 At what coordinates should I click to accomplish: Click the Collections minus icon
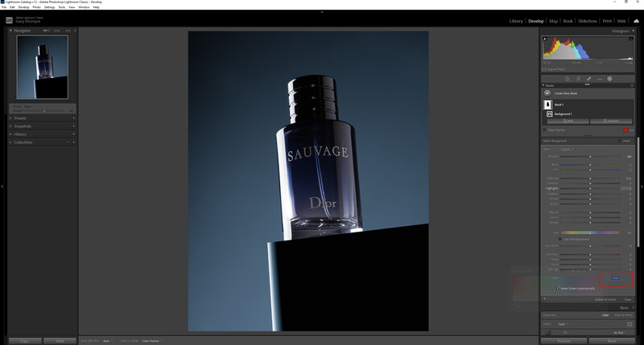(x=68, y=142)
